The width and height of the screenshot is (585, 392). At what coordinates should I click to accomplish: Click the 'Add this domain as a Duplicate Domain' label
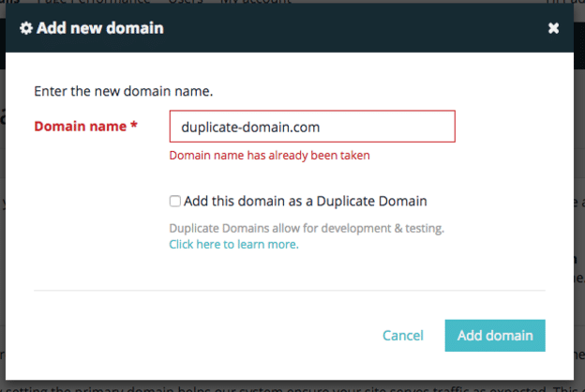click(306, 201)
